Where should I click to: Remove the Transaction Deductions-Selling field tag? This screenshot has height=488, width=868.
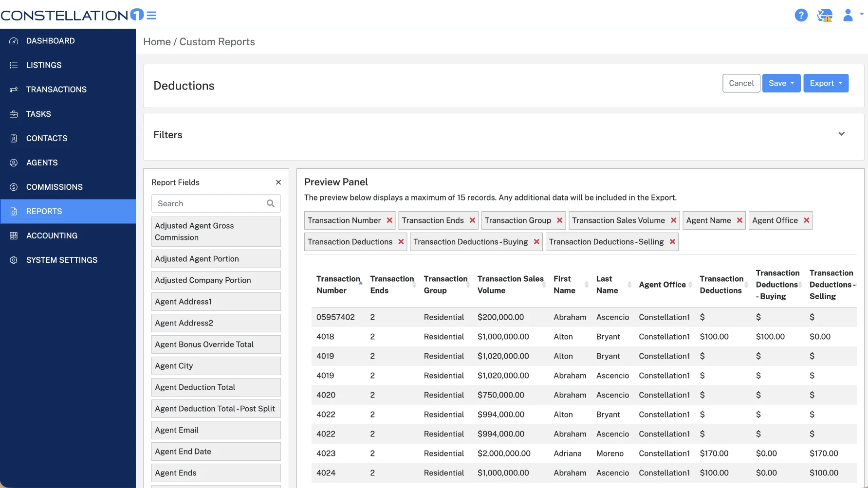pyautogui.click(x=672, y=242)
